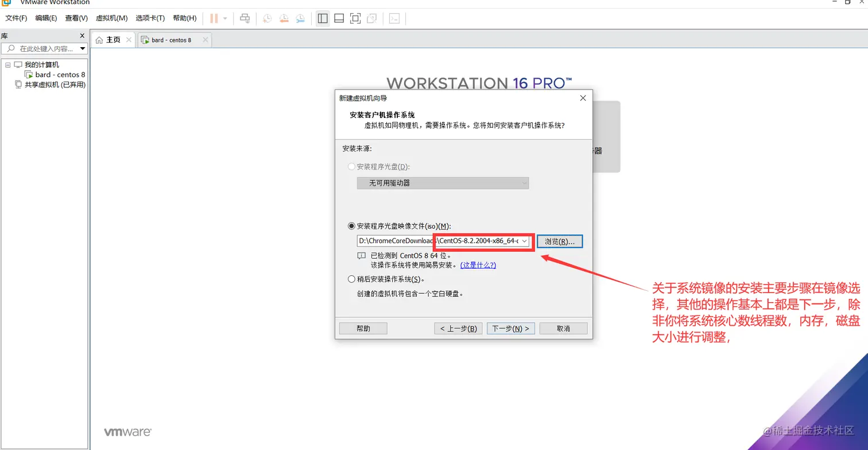The image size is (868, 450).
Task: Open the 无可用驱动器 drive dropdown
Action: (x=443, y=183)
